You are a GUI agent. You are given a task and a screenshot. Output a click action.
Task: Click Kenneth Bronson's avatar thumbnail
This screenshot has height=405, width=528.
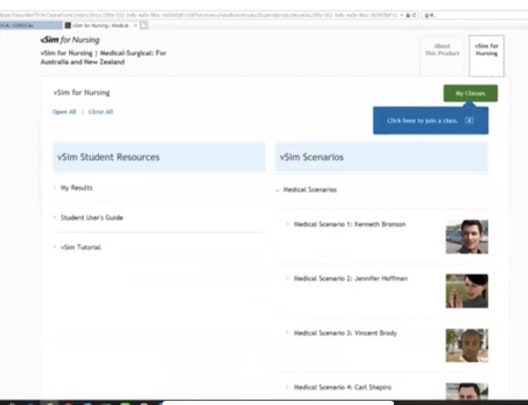(467, 237)
